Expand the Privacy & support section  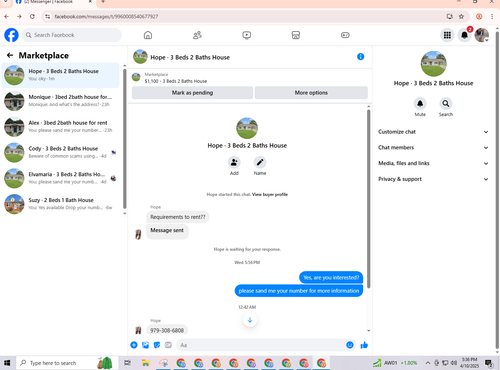[433, 179]
